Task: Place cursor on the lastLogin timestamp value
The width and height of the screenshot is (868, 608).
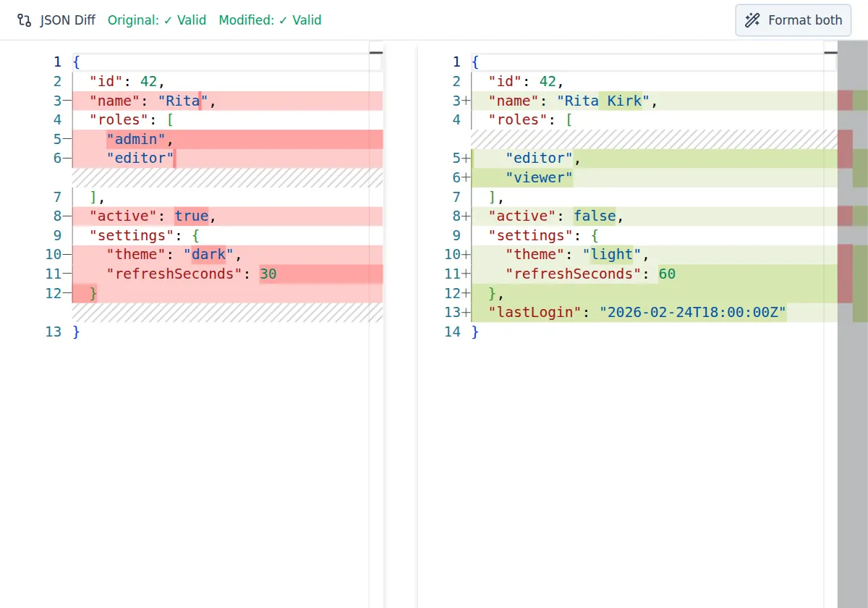Action: tap(693, 312)
